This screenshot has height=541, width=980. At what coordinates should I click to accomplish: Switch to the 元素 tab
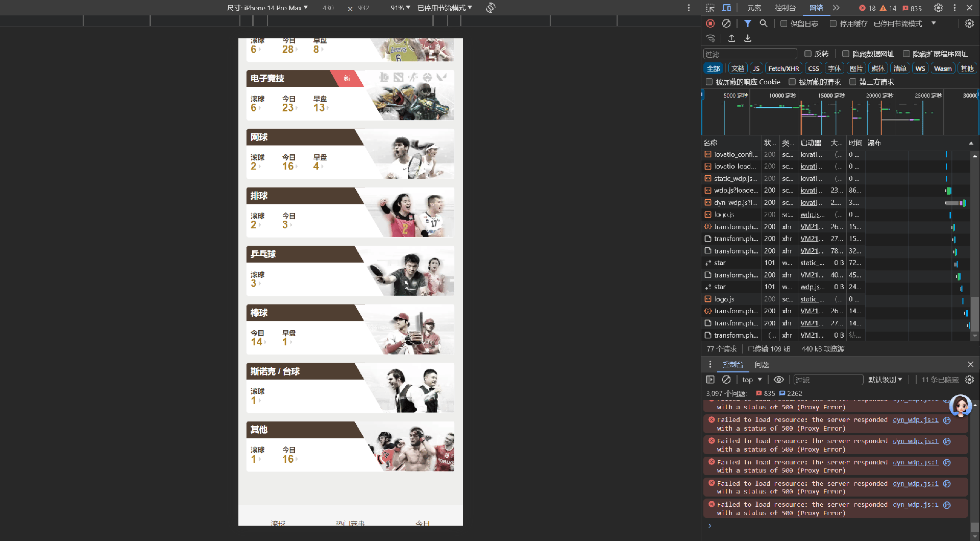click(754, 8)
